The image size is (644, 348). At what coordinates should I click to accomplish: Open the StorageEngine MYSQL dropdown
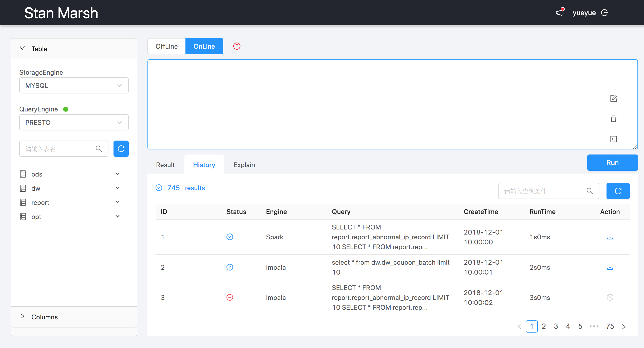[74, 86]
